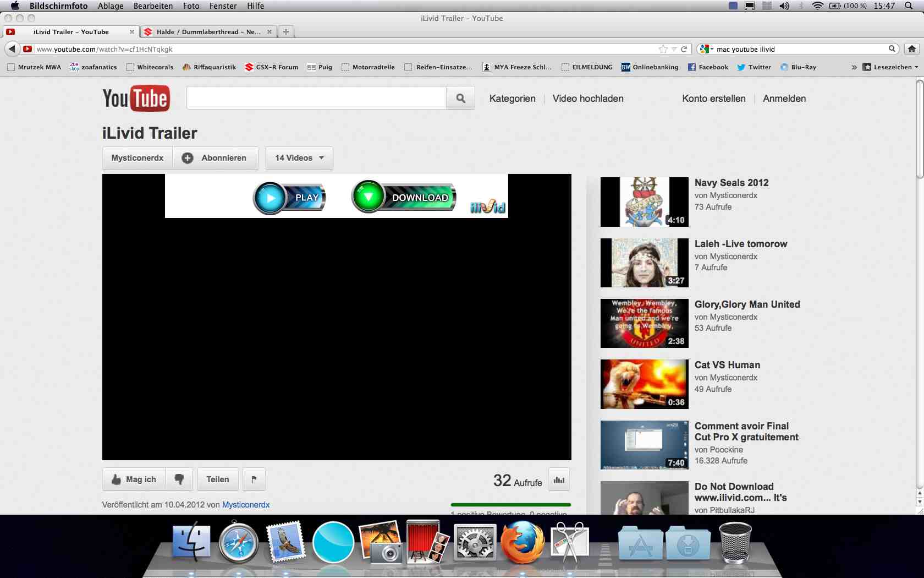This screenshot has width=924, height=578.
Task: Show video statistics bar chart icon
Action: pos(559,479)
